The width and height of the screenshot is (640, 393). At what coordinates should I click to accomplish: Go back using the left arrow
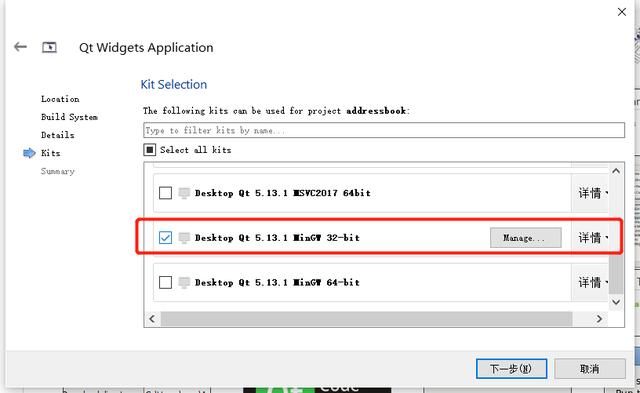pyautogui.click(x=20, y=47)
